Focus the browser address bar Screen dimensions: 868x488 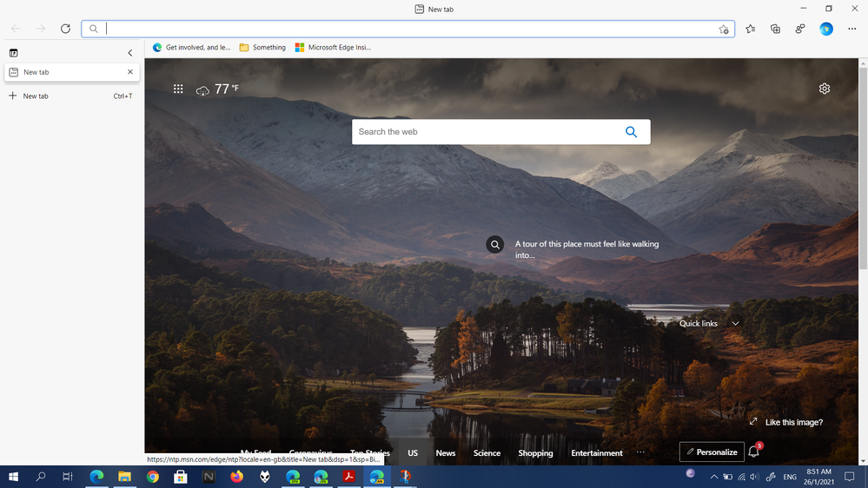pos(408,29)
